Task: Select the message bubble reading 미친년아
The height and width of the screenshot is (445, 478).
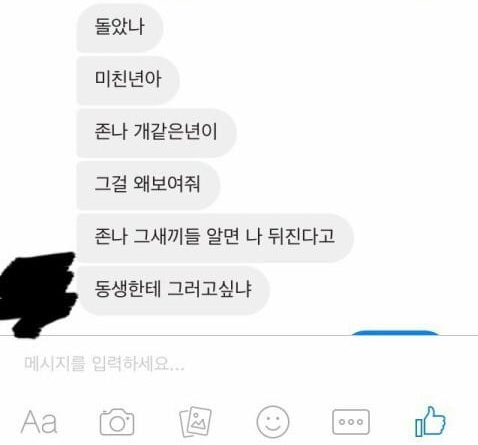Action: coord(128,80)
